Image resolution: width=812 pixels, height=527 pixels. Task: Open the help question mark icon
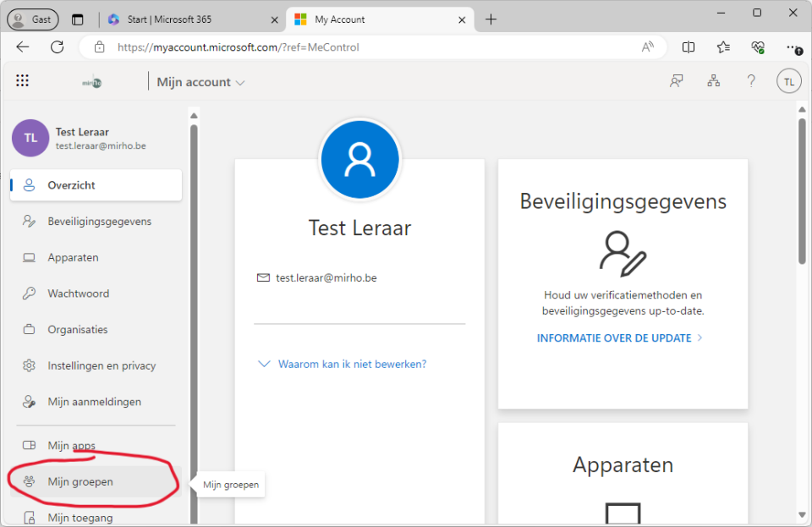point(751,81)
